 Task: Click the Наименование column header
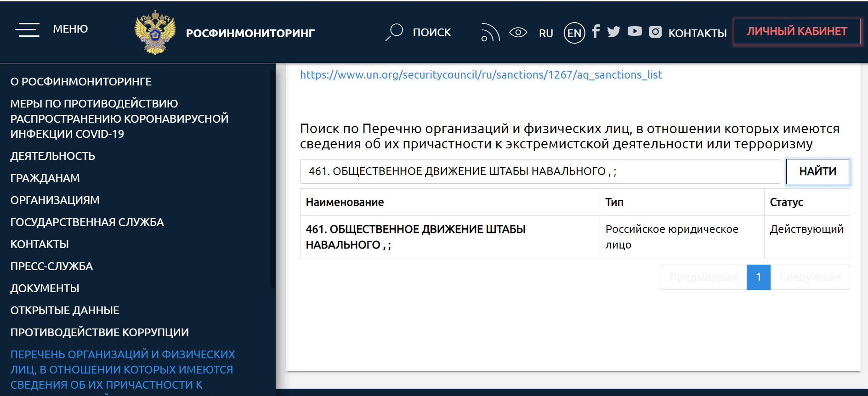(x=450, y=202)
